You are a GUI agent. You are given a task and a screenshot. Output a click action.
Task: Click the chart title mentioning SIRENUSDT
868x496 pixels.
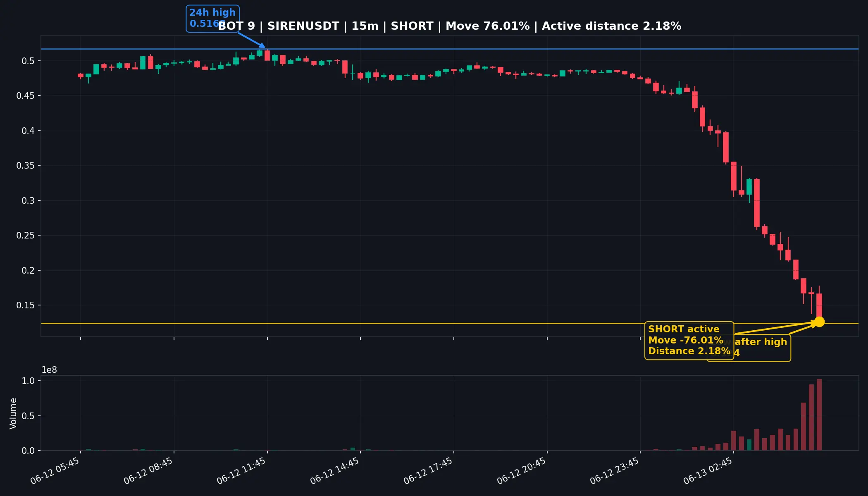click(x=449, y=26)
